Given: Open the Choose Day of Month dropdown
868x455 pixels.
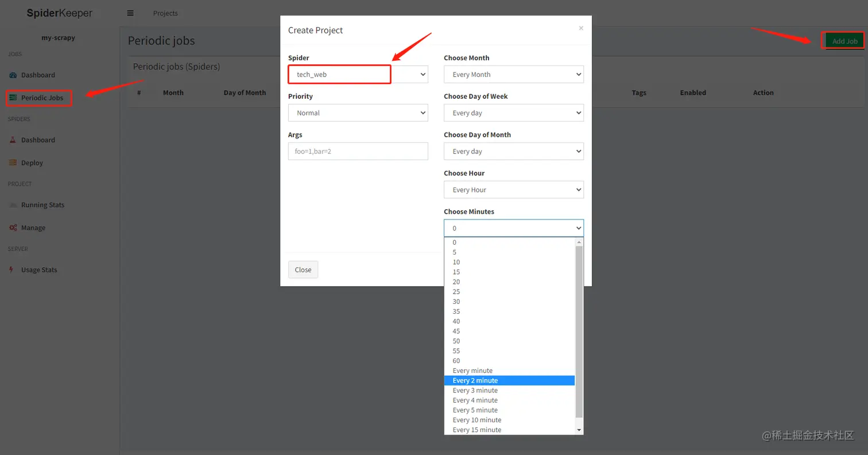Looking at the screenshot, I should point(514,151).
